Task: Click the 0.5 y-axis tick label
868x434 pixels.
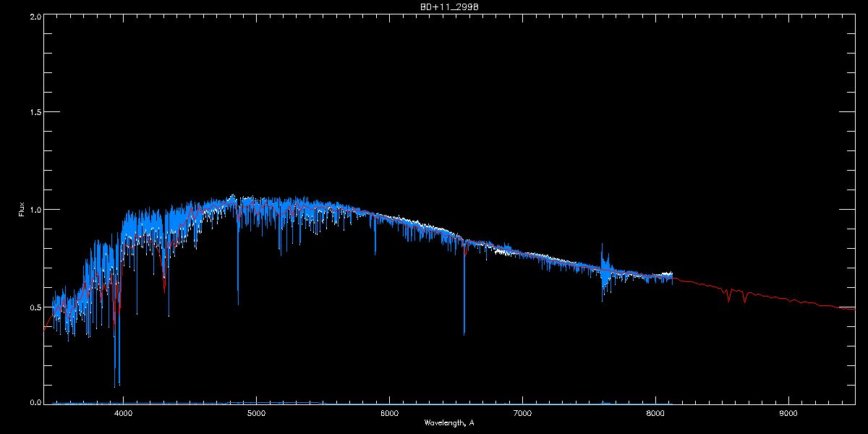Action: 35,307
